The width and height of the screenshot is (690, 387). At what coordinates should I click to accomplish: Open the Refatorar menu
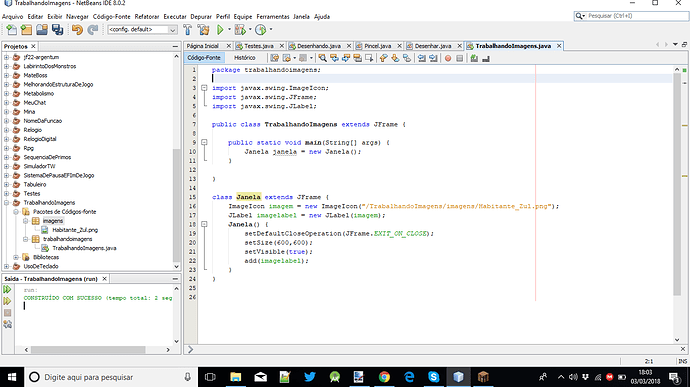[x=147, y=16]
